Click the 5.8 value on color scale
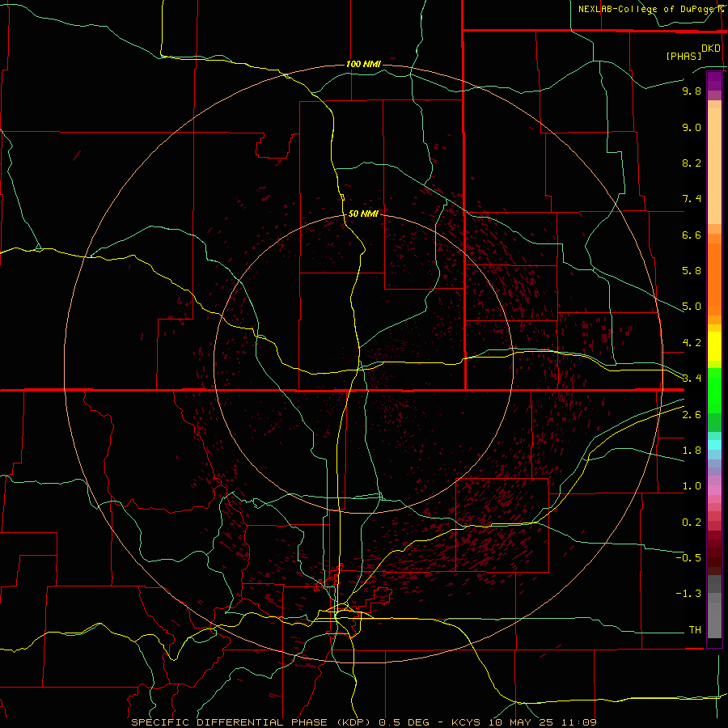The image size is (728, 728). click(x=692, y=271)
